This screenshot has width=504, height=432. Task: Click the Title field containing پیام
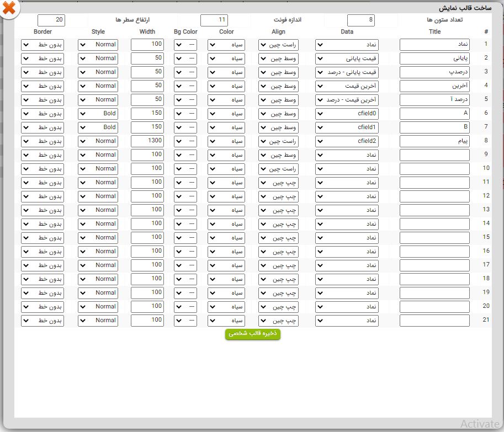pyautogui.click(x=434, y=141)
